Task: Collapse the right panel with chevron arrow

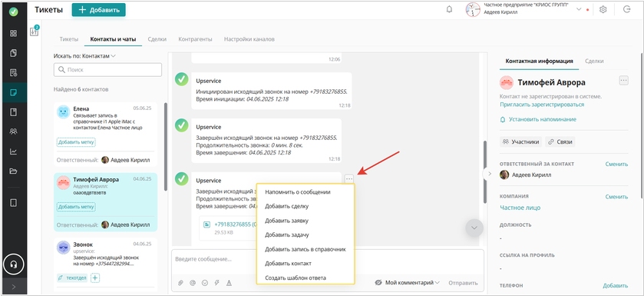Action: point(489,174)
